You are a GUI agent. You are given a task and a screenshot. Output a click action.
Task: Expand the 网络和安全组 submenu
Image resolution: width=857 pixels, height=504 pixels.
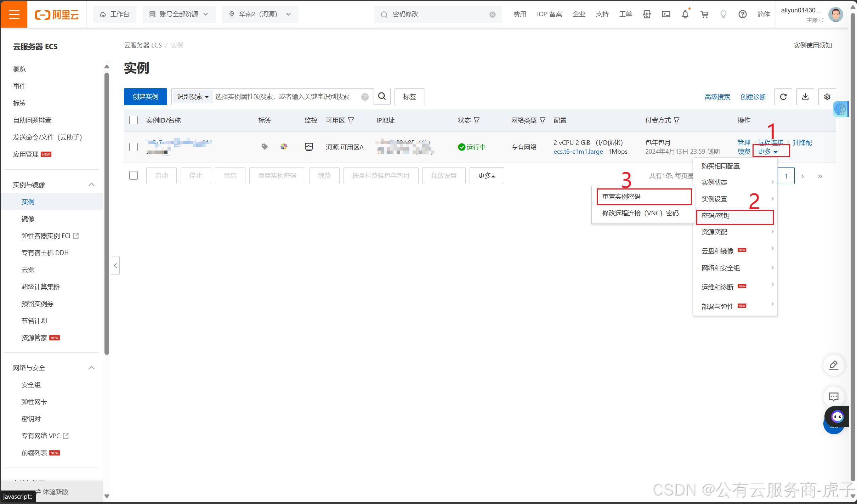point(735,268)
